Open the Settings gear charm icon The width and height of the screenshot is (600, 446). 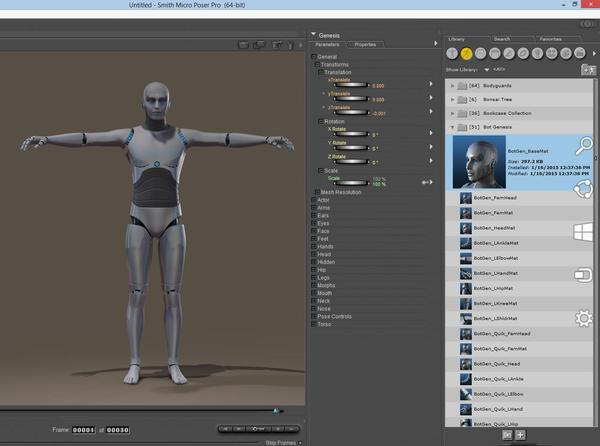(x=583, y=319)
